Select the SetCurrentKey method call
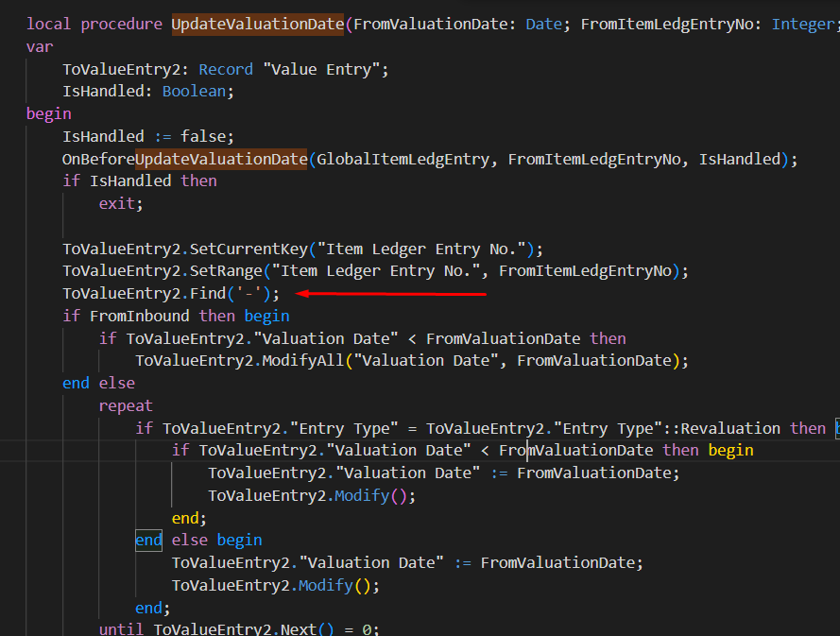The width and height of the screenshot is (840, 636). point(249,248)
